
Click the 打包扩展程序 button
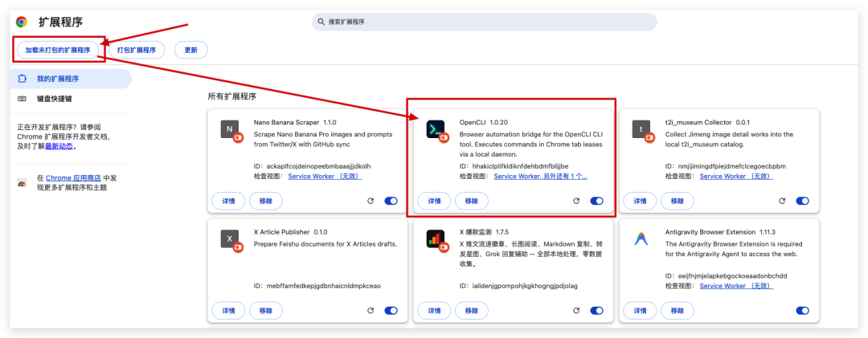137,50
